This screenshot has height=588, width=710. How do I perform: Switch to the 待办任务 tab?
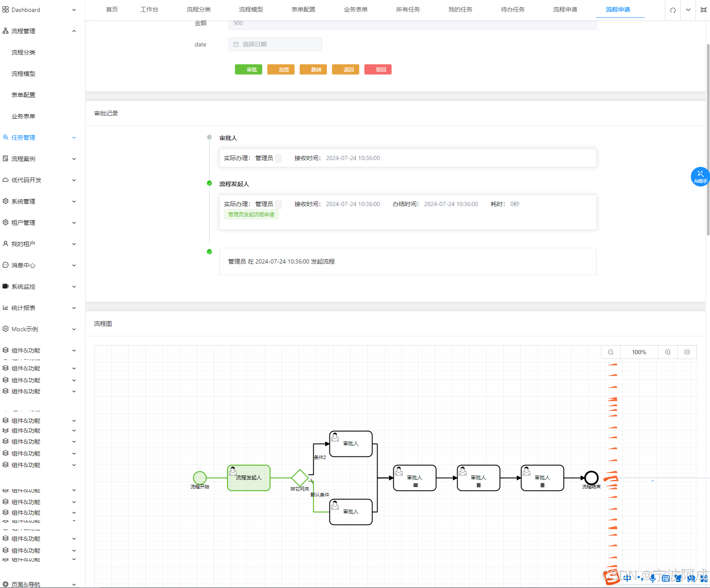click(x=513, y=9)
